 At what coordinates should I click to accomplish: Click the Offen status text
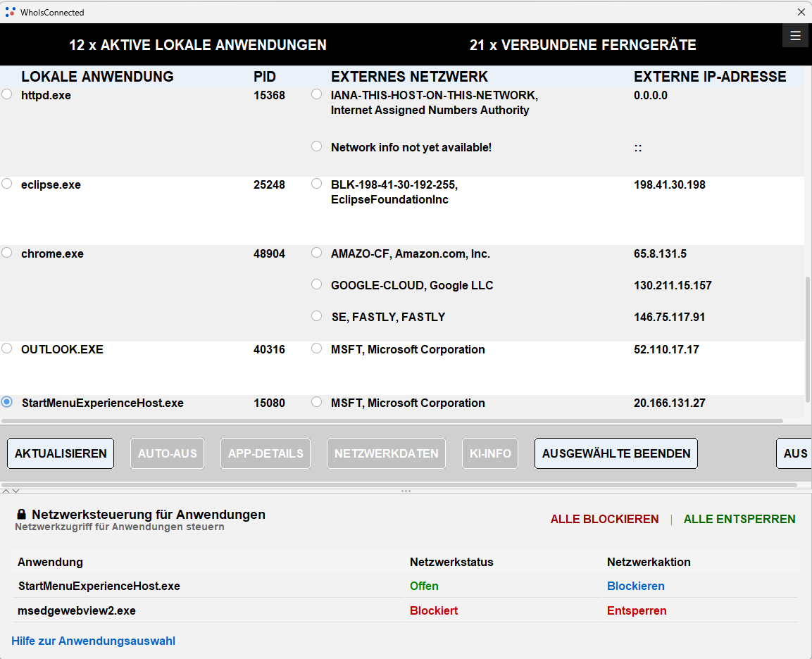coord(424,586)
